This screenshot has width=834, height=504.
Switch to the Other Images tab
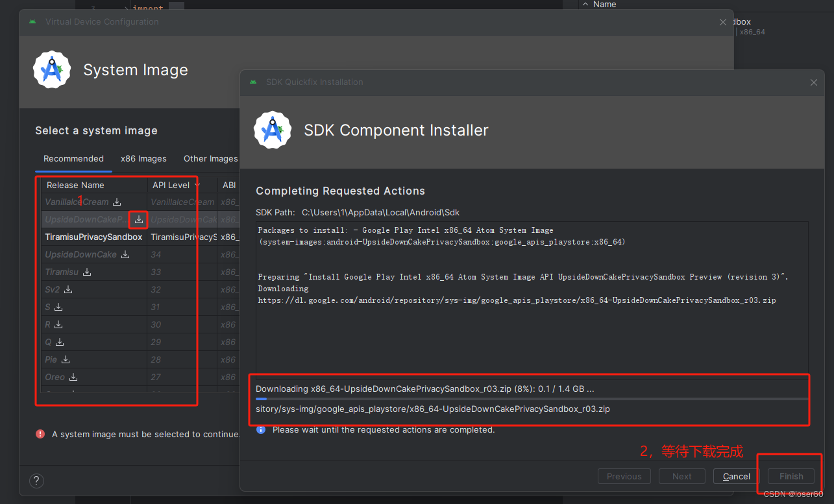(210, 159)
